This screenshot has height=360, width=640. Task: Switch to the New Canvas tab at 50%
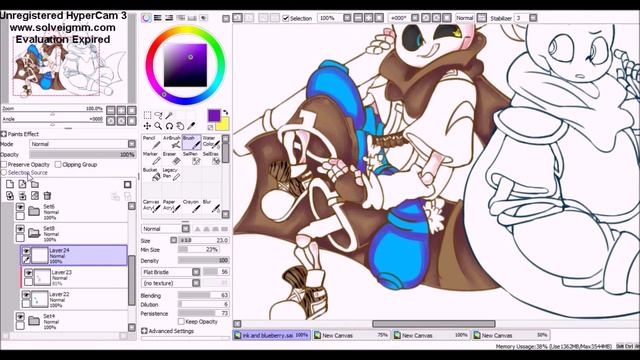[511, 336]
